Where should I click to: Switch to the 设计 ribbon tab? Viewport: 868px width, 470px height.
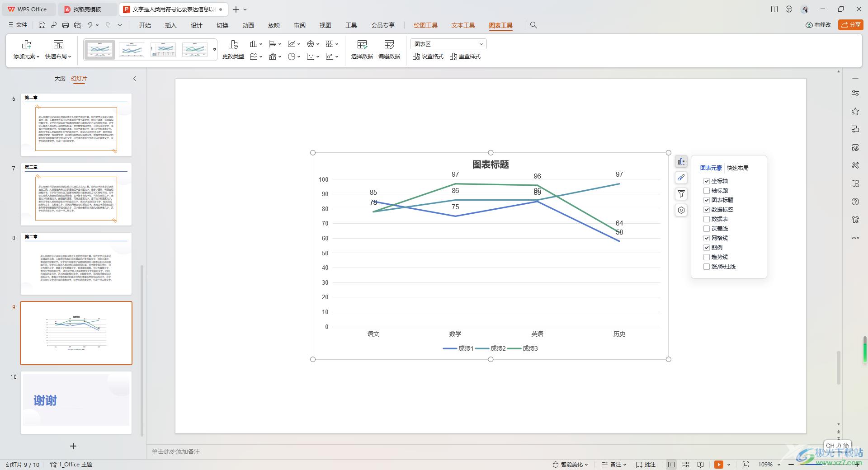196,25
